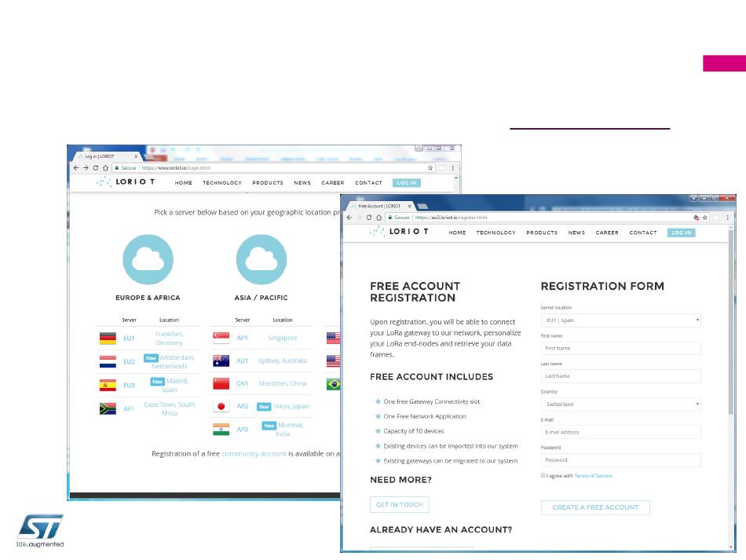Click the GET IN TOUCH button
Image resolution: width=746 pixels, height=560 pixels.
point(400,505)
